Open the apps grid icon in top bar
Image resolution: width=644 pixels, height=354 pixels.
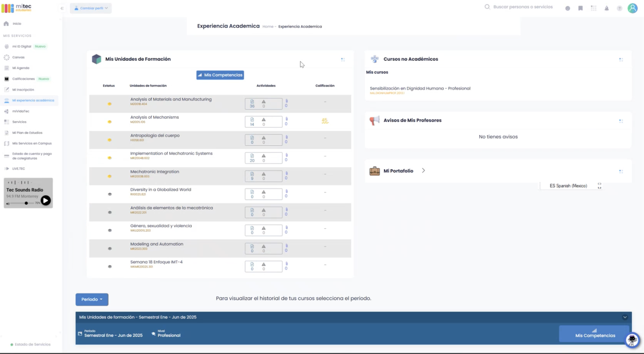pos(594,8)
